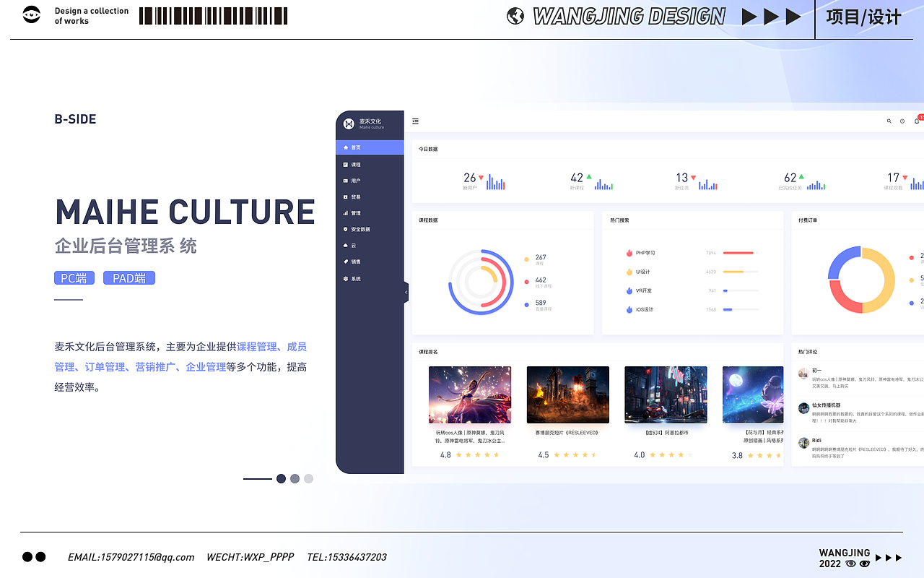Open the notification bell with red badge

(x=918, y=120)
